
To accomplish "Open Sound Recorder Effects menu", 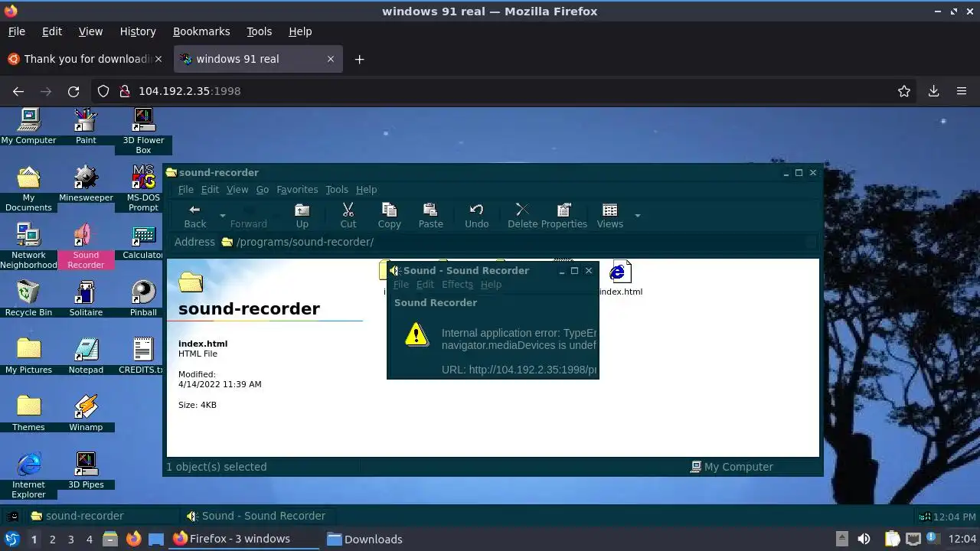I will 457,284.
